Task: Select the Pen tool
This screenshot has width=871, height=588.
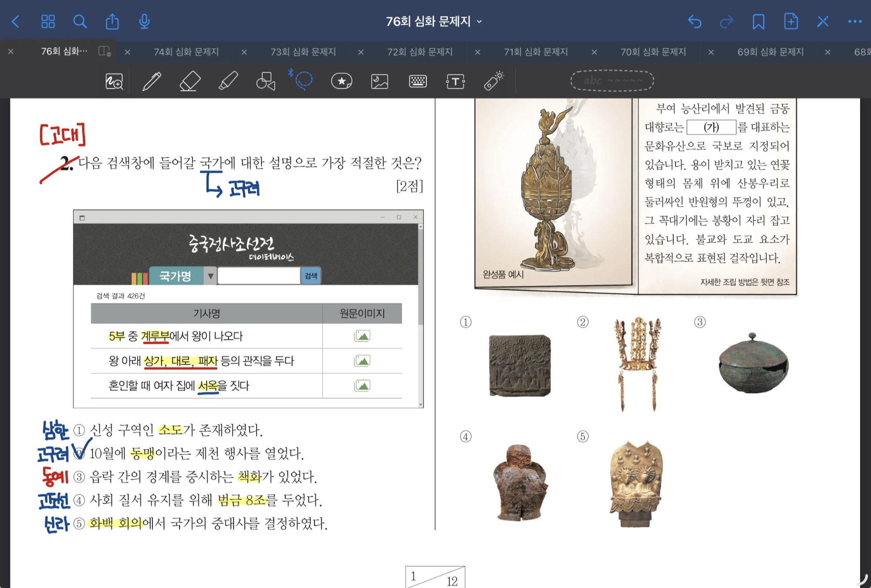Action: click(152, 81)
